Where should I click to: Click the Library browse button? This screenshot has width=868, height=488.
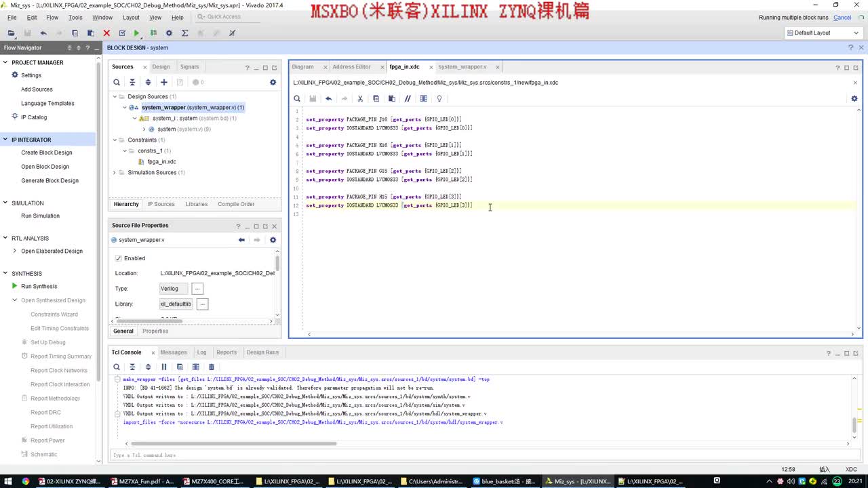pyautogui.click(x=202, y=304)
